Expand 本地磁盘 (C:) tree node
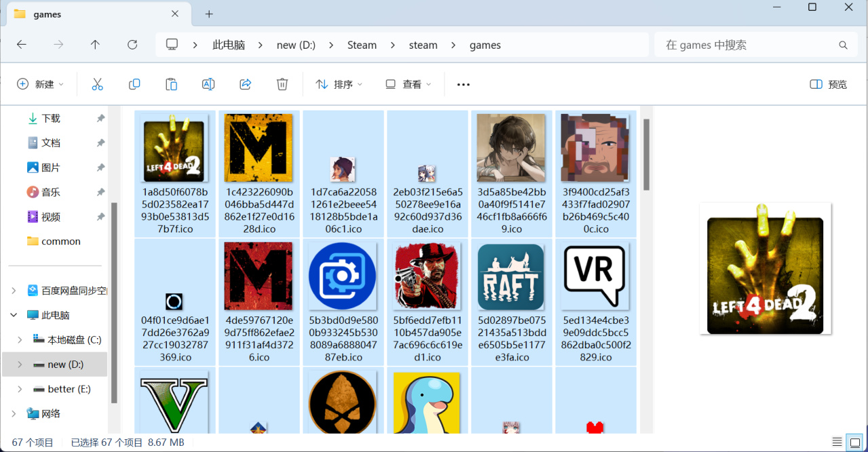This screenshot has height=452, width=868. tap(20, 340)
